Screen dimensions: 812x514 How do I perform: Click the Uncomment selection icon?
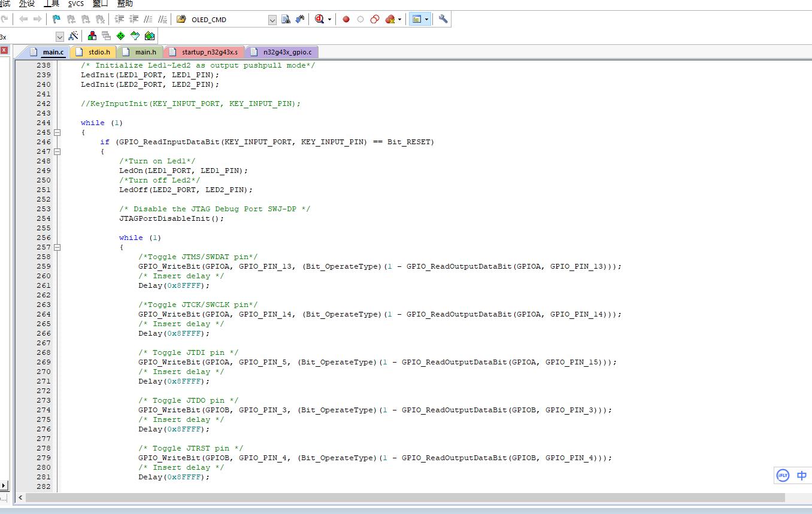[x=162, y=19]
